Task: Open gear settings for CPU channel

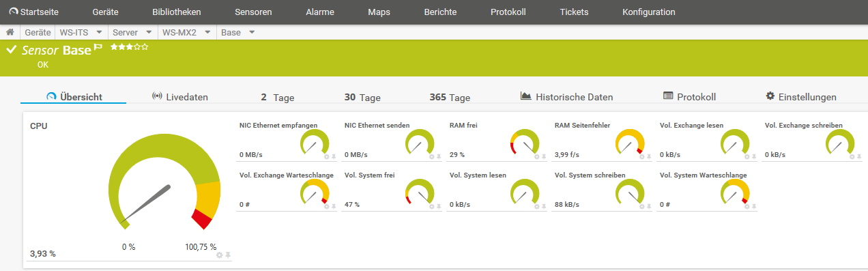Action: [x=219, y=255]
